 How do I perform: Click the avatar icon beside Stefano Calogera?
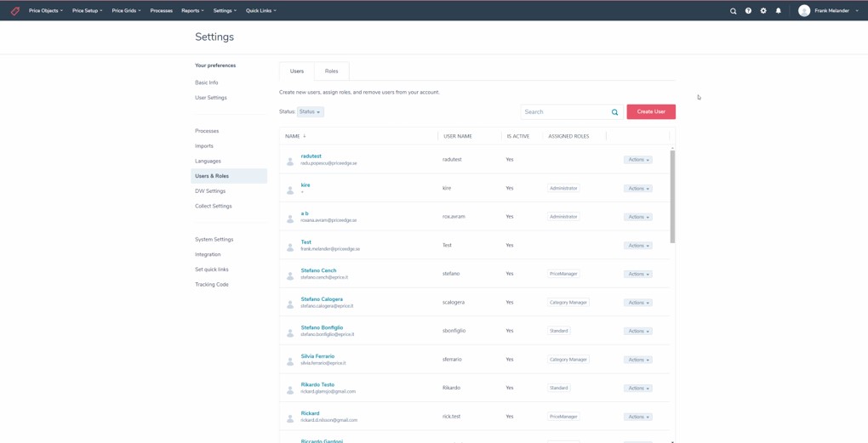[289, 304]
